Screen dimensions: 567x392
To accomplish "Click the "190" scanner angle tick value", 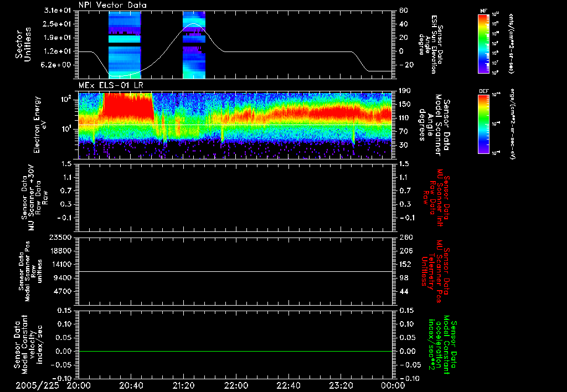I will (405, 91).
